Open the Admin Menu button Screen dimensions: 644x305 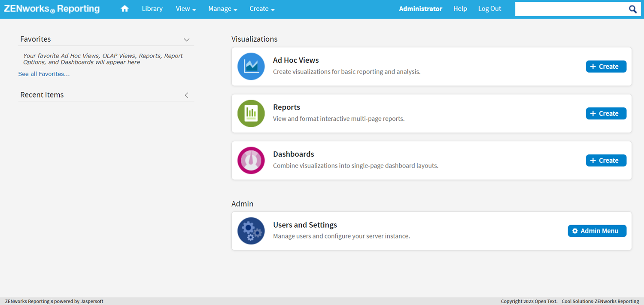tap(597, 231)
